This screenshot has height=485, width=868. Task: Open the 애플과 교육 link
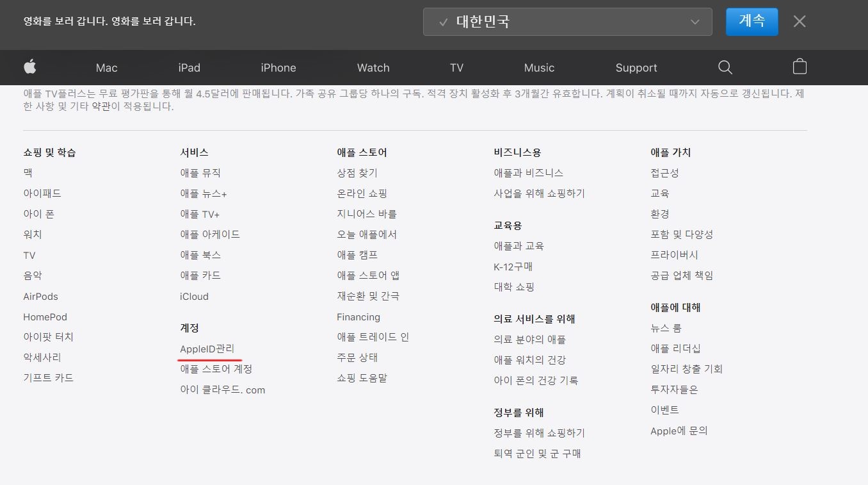tap(518, 246)
